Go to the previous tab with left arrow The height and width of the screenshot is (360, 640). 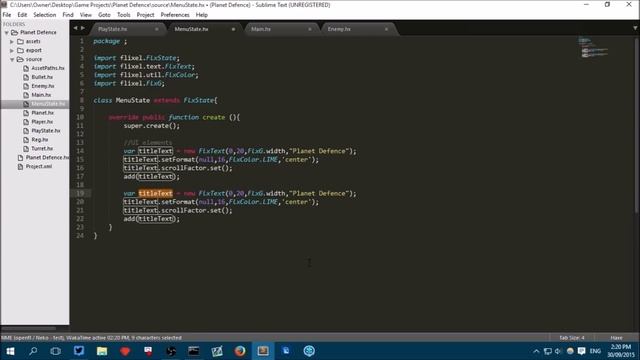click(x=75, y=28)
